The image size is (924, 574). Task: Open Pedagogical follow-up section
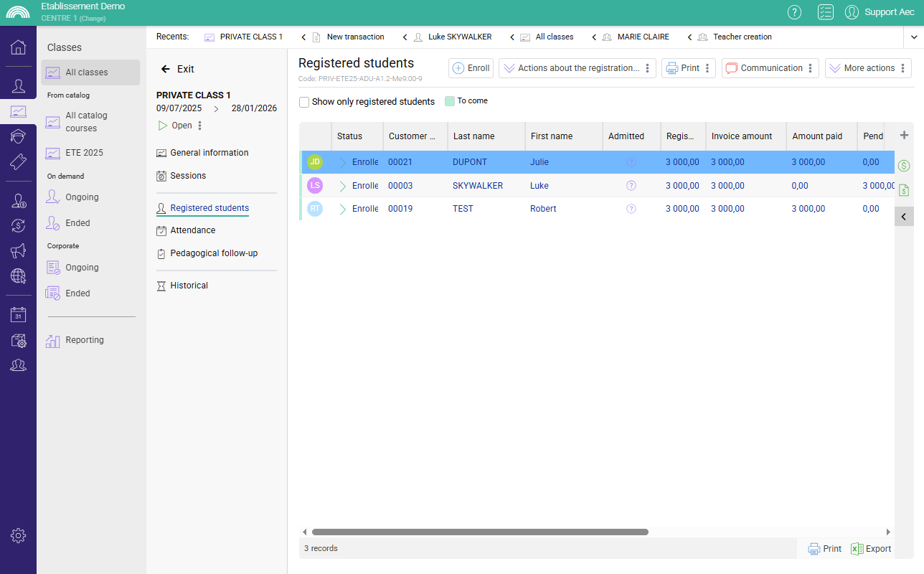pos(207,253)
